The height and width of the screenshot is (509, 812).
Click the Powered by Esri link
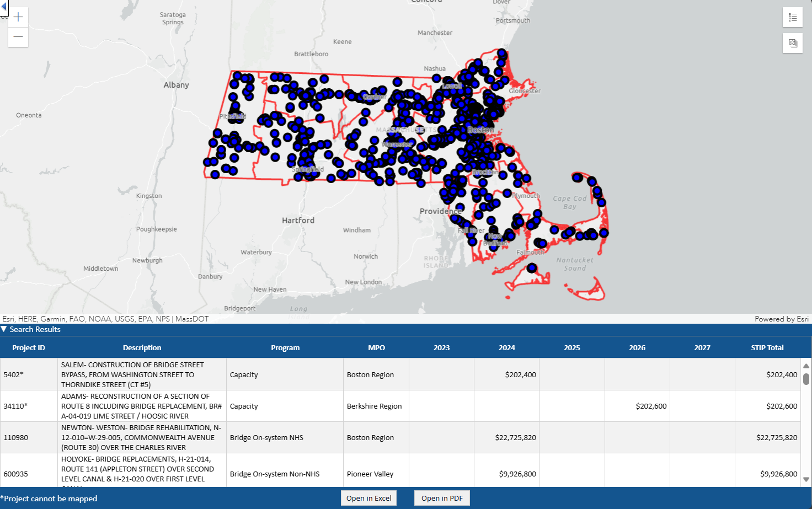[x=781, y=319]
